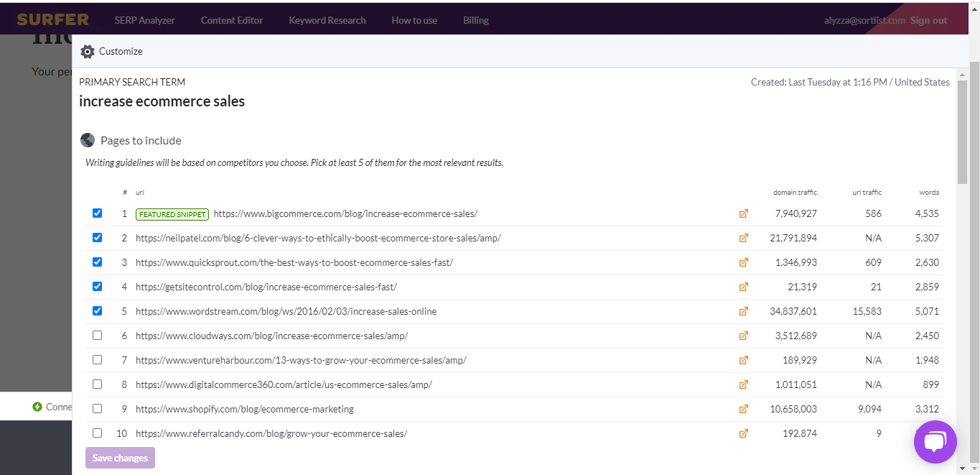Image resolution: width=980 pixels, height=475 pixels.
Task: Deselect the wordstream.com row checkbox
Action: [98, 311]
